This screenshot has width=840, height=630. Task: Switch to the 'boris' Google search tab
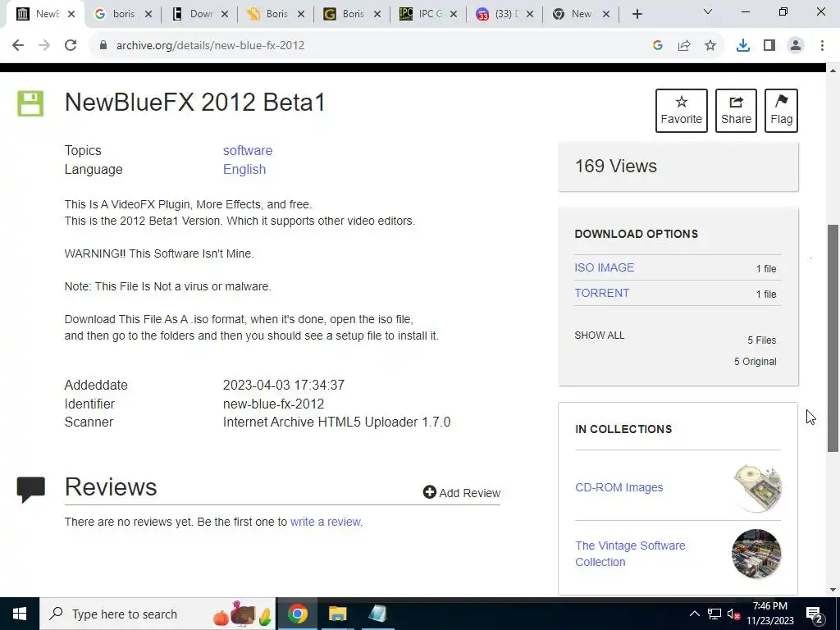122,15
